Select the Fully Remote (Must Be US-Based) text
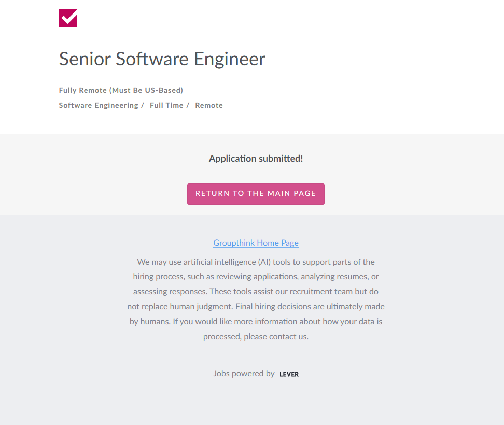This screenshot has height=425, width=504. (x=121, y=90)
